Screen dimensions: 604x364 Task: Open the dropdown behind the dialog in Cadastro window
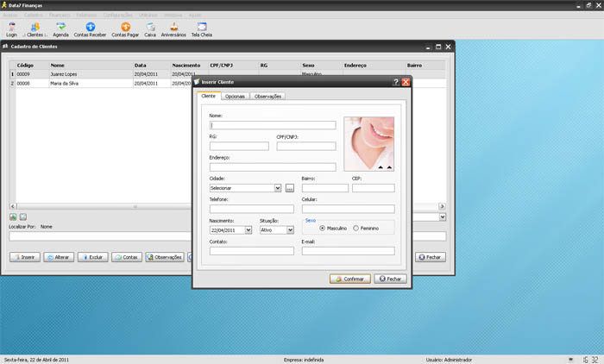(x=443, y=217)
